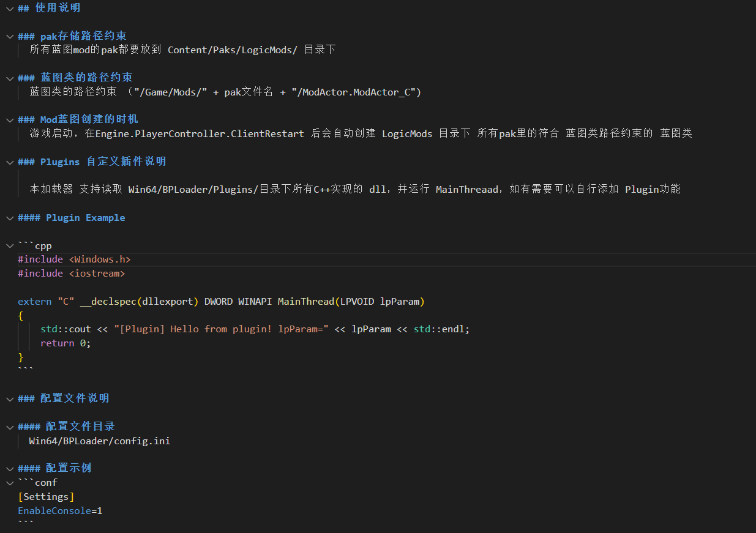
Task: Collapse the Plugins 自定义插件说明 section
Action: click(x=9, y=162)
